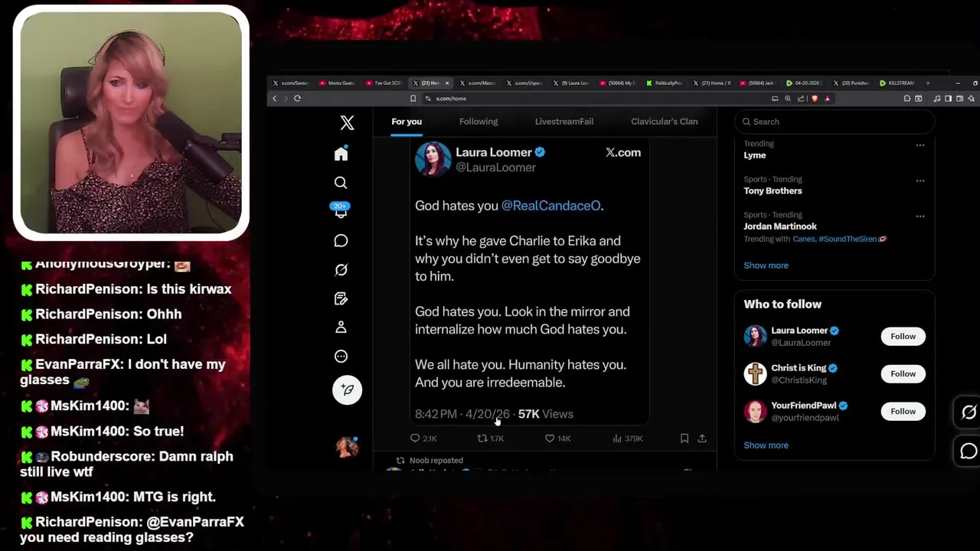This screenshot has height=551, width=980.
Task: Click the 57K Views text on post
Action: tap(545, 414)
